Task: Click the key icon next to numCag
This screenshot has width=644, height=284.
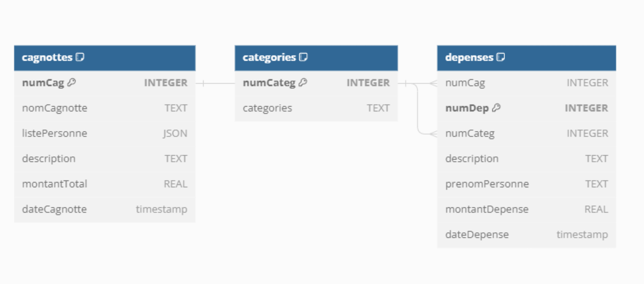Action: click(x=72, y=82)
